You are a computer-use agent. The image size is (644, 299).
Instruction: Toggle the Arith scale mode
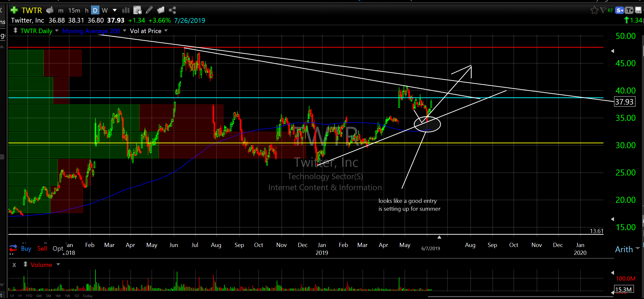tap(624, 249)
